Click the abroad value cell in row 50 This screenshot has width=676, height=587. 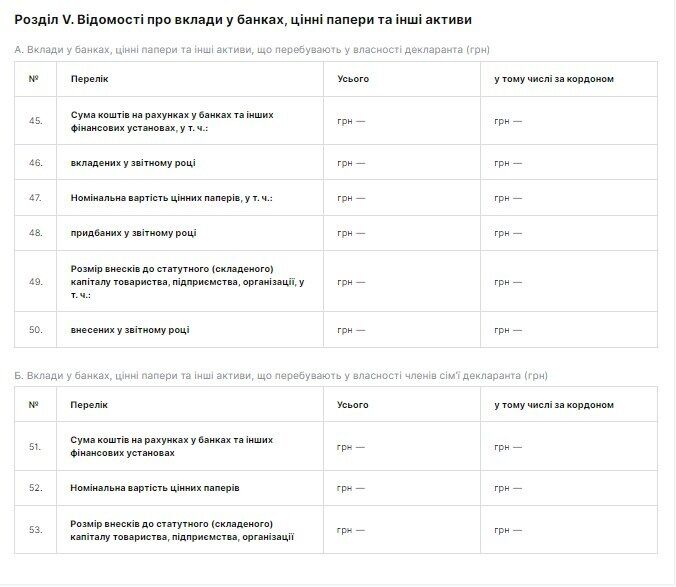click(508, 330)
